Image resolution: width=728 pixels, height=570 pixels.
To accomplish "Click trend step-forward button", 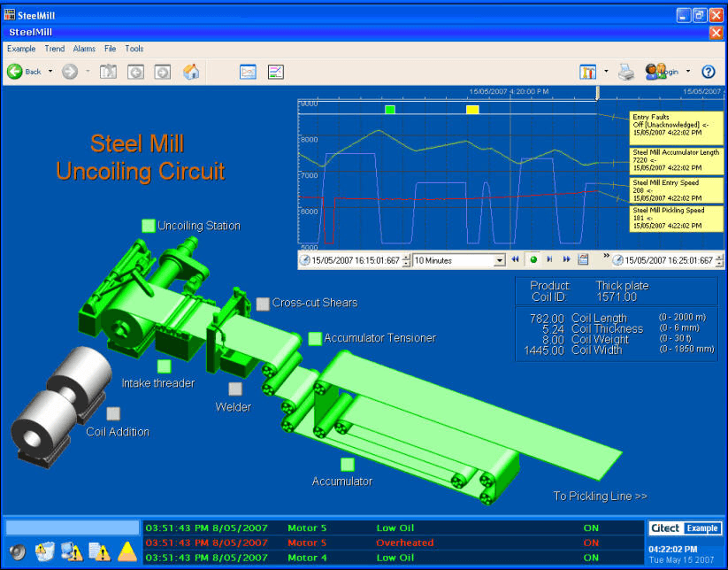I will pos(549,259).
